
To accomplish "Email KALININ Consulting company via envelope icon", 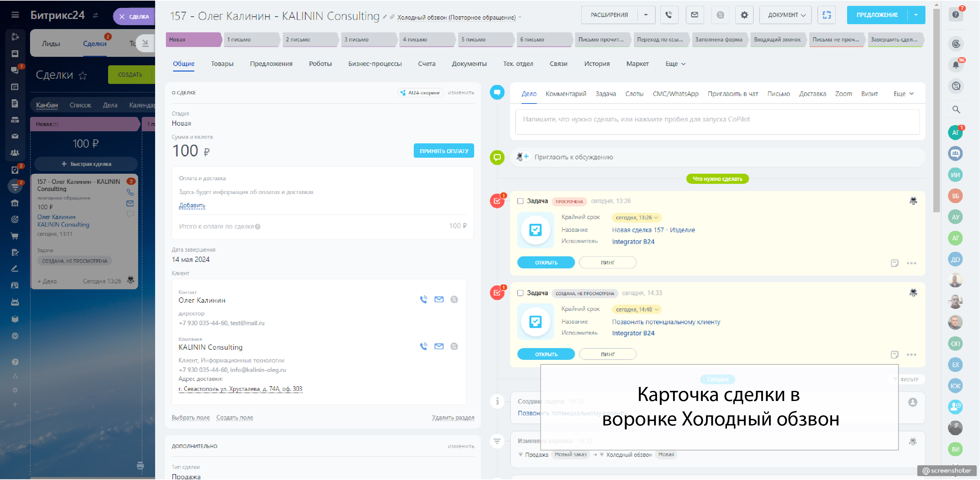I will click(x=439, y=346).
